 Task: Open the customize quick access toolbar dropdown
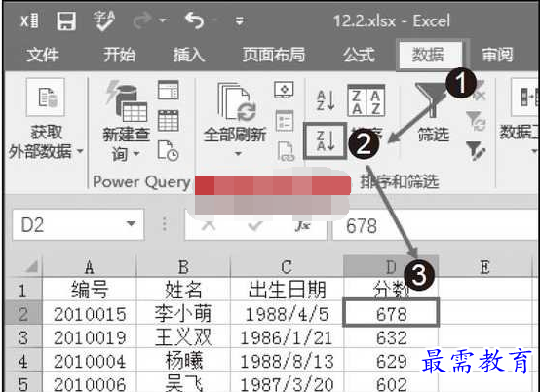pyautogui.click(x=240, y=21)
